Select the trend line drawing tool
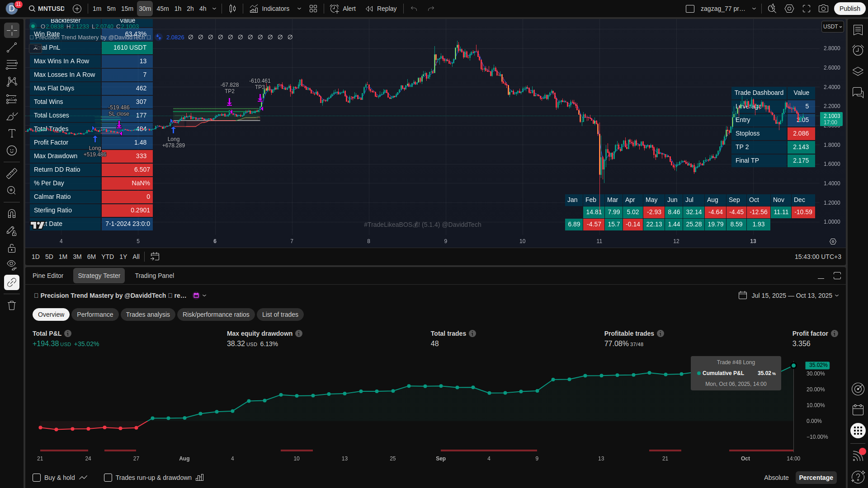The height and width of the screenshot is (488, 868). 12,47
